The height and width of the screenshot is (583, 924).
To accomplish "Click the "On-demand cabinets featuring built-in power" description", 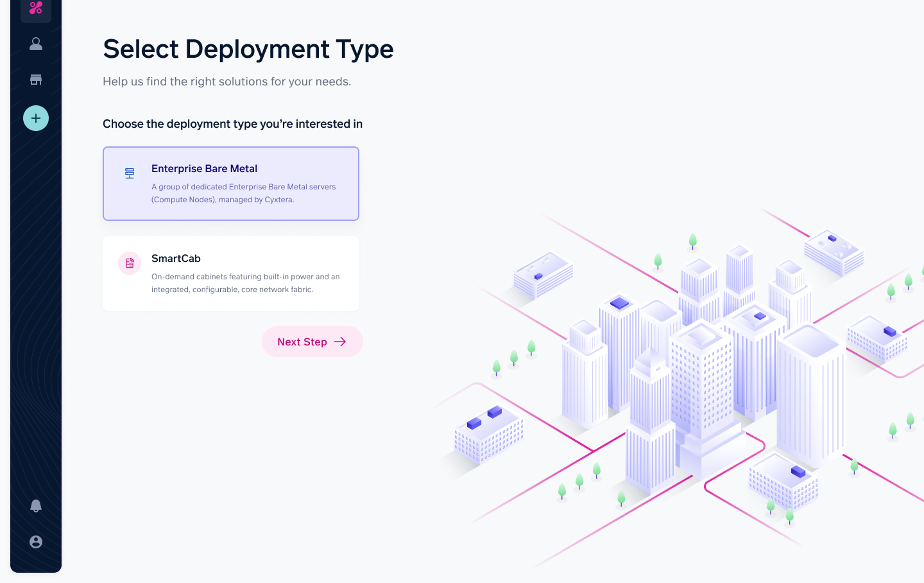I will [x=246, y=283].
